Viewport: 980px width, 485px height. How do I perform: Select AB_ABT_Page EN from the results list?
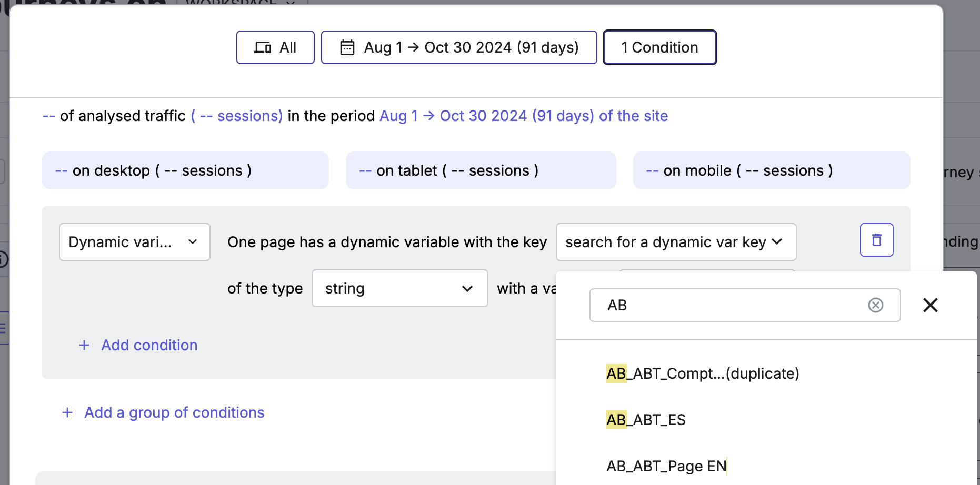point(666,466)
